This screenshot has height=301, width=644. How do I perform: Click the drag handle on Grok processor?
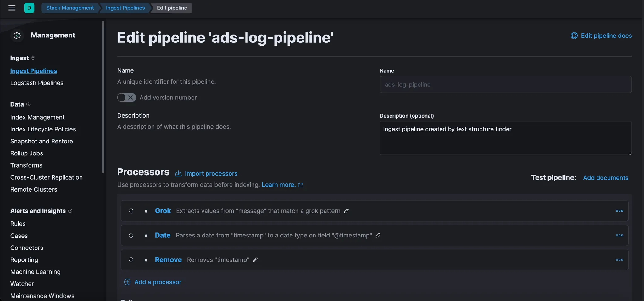[x=131, y=211]
